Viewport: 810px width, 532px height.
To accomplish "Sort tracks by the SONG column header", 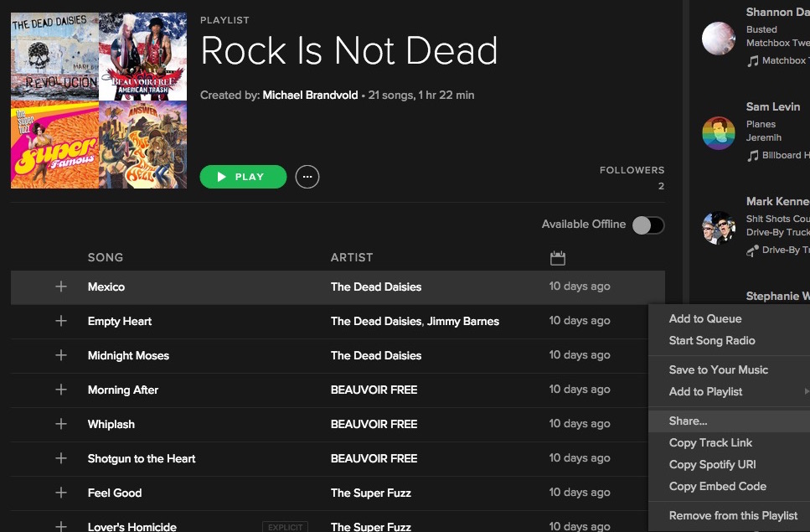I will pos(106,257).
